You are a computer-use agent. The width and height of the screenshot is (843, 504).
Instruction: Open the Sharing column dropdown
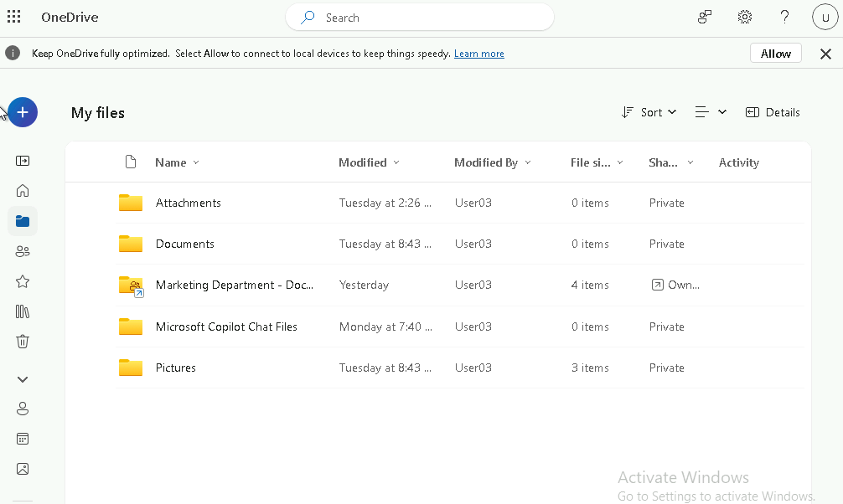pos(671,162)
